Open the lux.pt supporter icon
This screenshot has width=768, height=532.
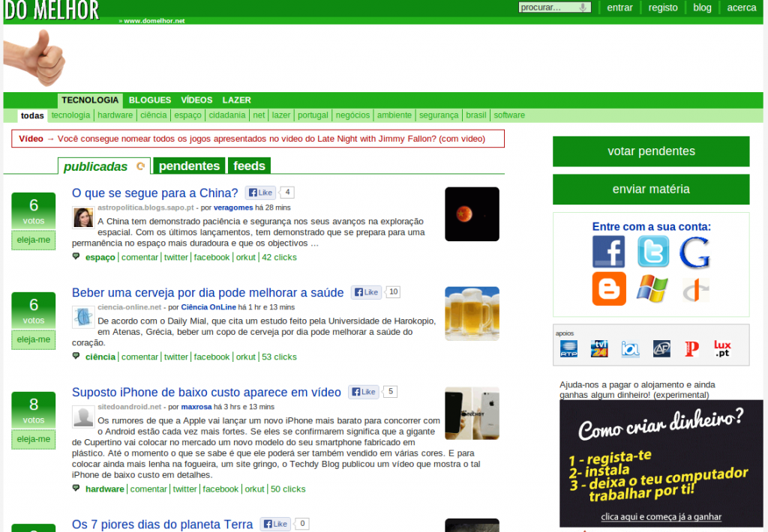[722, 348]
